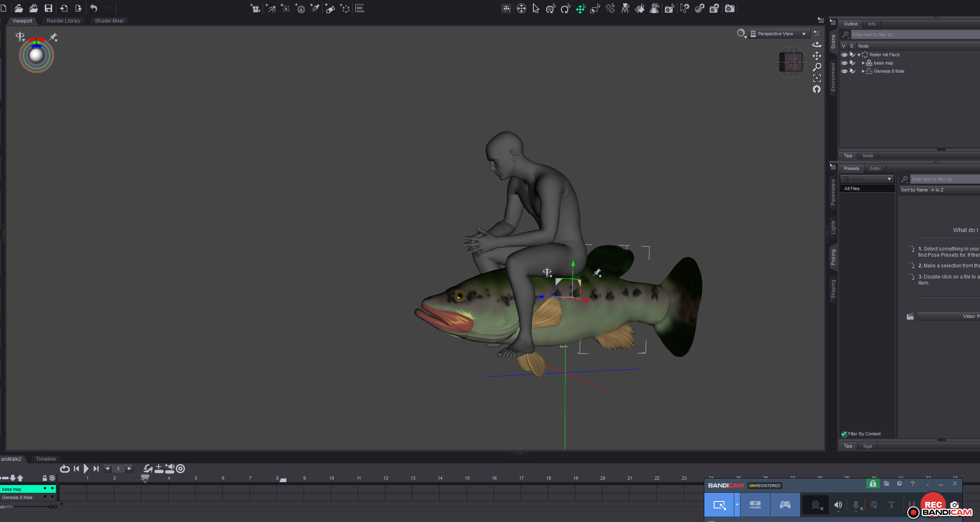Activate the Rotate tool
The height and width of the screenshot is (522, 980).
(565, 8)
